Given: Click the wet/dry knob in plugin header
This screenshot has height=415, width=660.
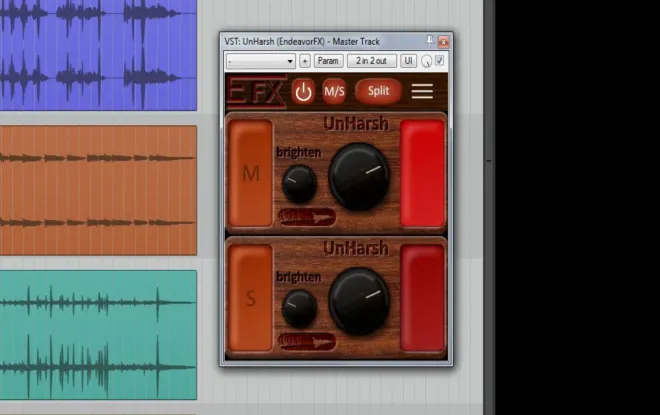Looking at the screenshot, I should tap(426, 61).
